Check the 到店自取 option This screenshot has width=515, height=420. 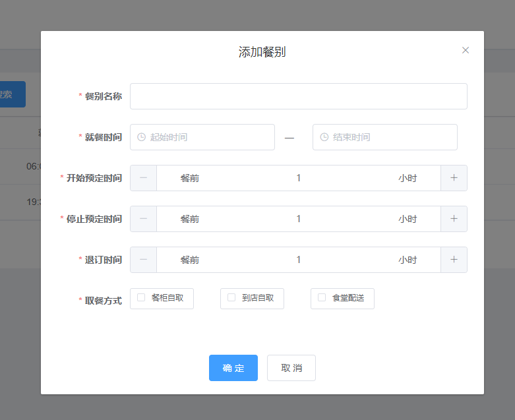click(x=231, y=297)
